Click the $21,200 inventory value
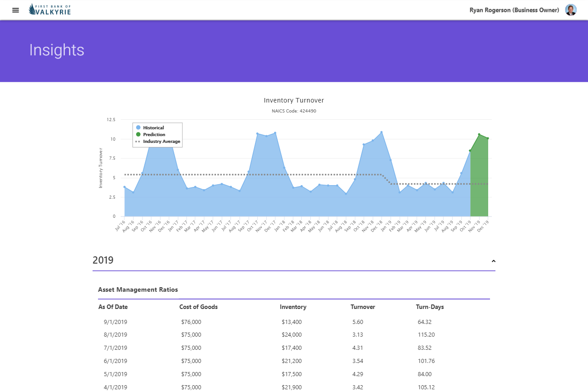 click(x=291, y=361)
